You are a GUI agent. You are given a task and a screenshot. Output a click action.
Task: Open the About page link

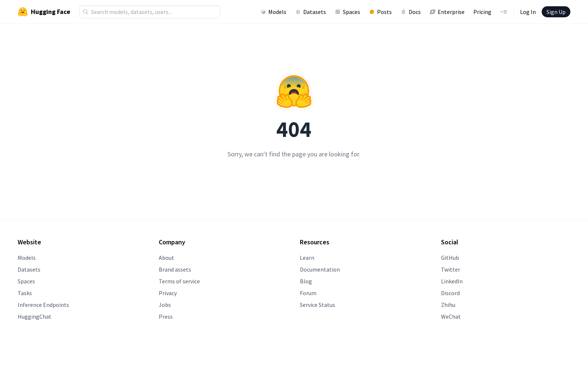pyautogui.click(x=166, y=258)
